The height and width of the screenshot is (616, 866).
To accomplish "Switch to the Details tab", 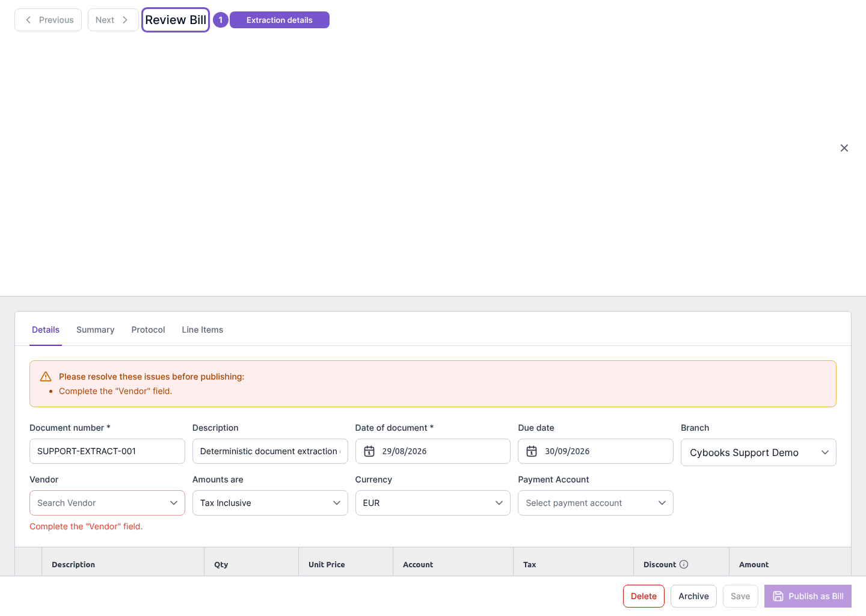I will click(46, 330).
